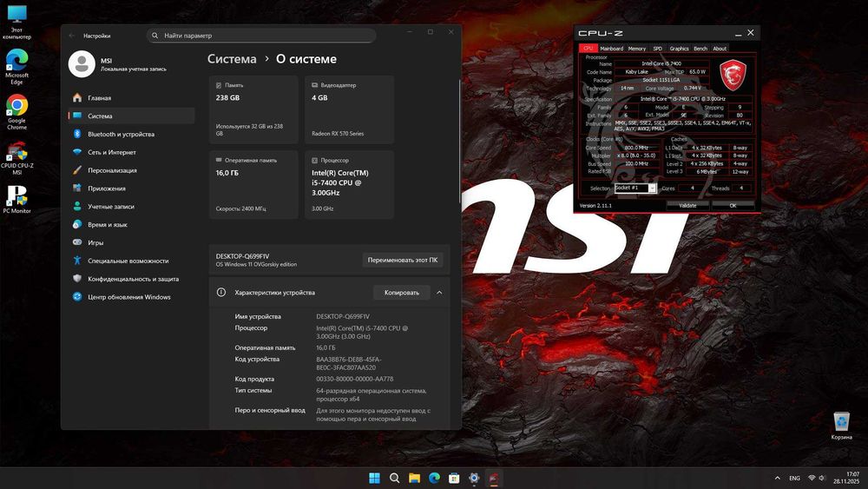Click the Settings page vertical scrollbar

click(459, 142)
